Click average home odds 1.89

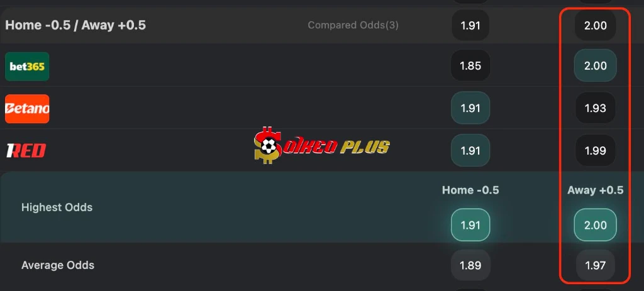(470, 266)
